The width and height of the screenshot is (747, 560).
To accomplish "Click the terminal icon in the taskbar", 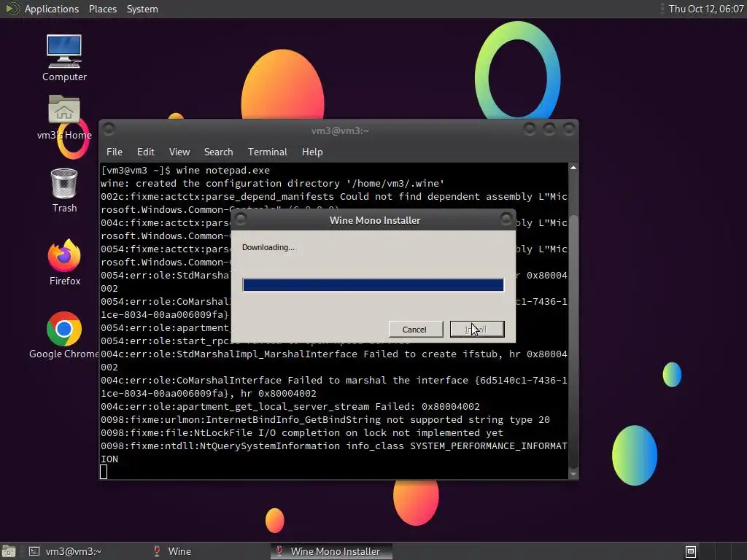I will tap(34, 551).
